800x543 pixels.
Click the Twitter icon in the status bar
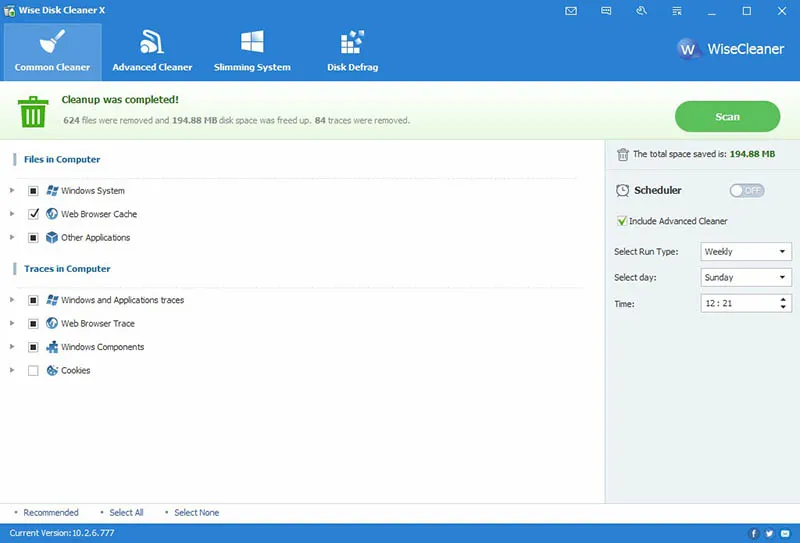coord(770,533)
